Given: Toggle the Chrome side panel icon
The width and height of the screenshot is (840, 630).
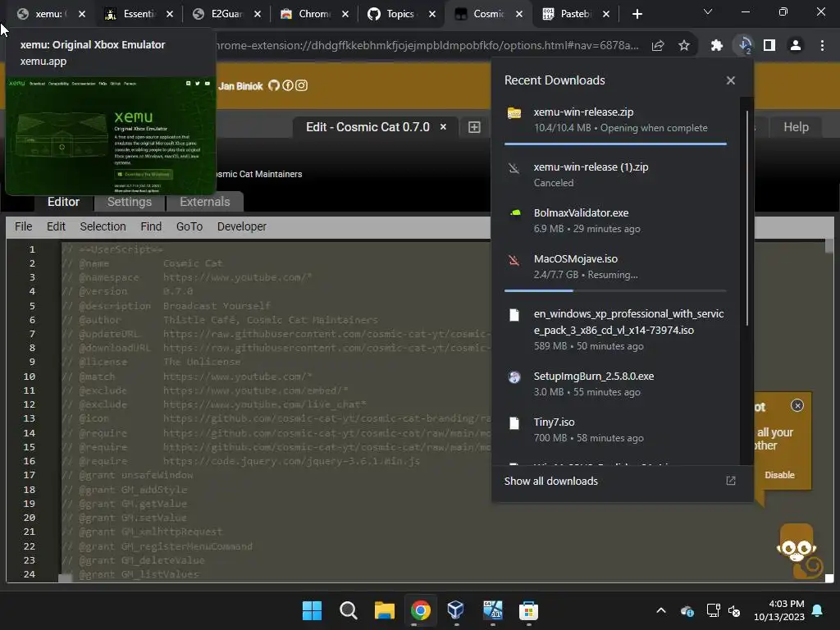Looking at the screenshot, I should click(x=769, y=46).
